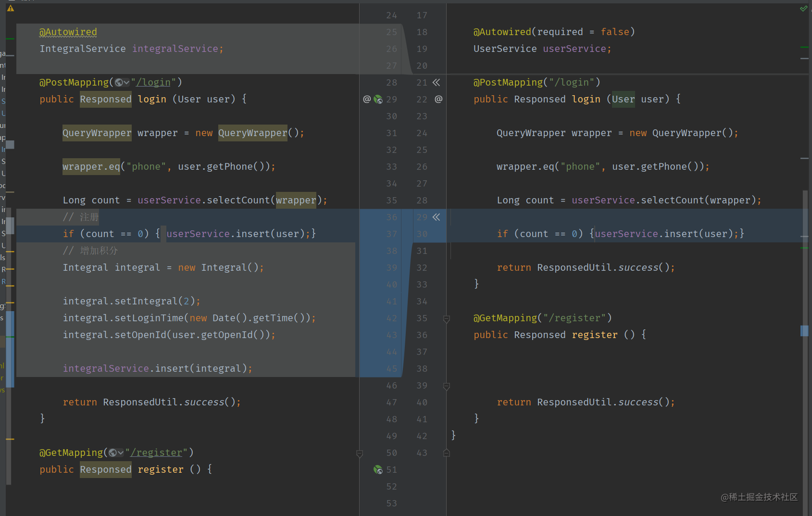
Task: Open the dropdown arrow beside the GetMapping globe icon
Action: 120,453
